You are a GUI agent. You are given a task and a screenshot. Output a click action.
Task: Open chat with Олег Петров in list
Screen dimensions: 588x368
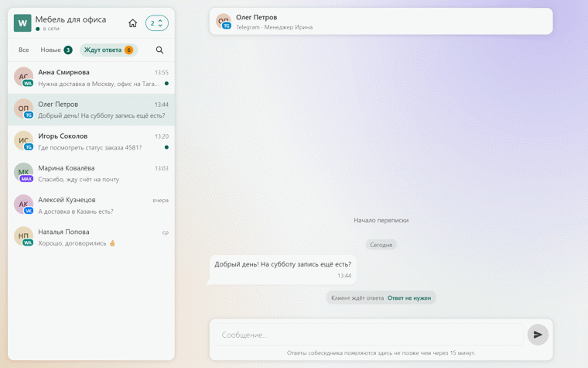click(91, 110)
